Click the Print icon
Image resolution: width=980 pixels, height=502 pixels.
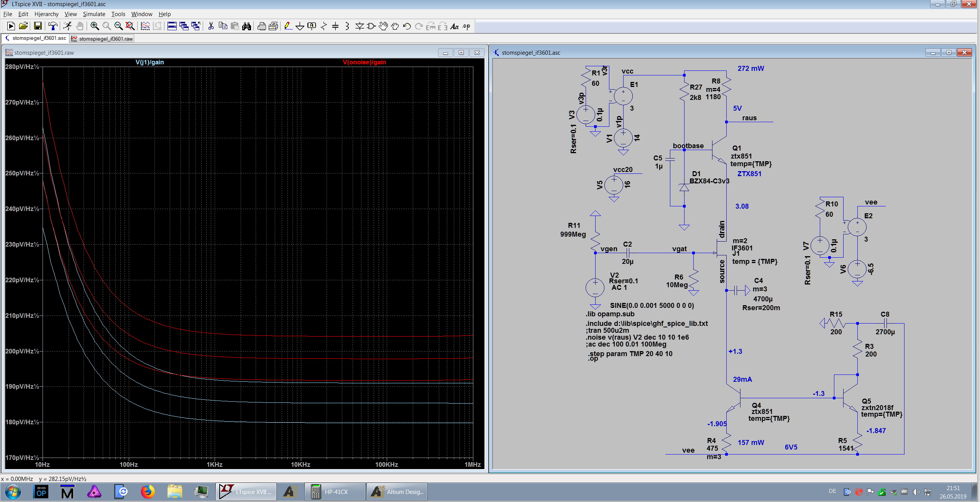pos(273,26)
